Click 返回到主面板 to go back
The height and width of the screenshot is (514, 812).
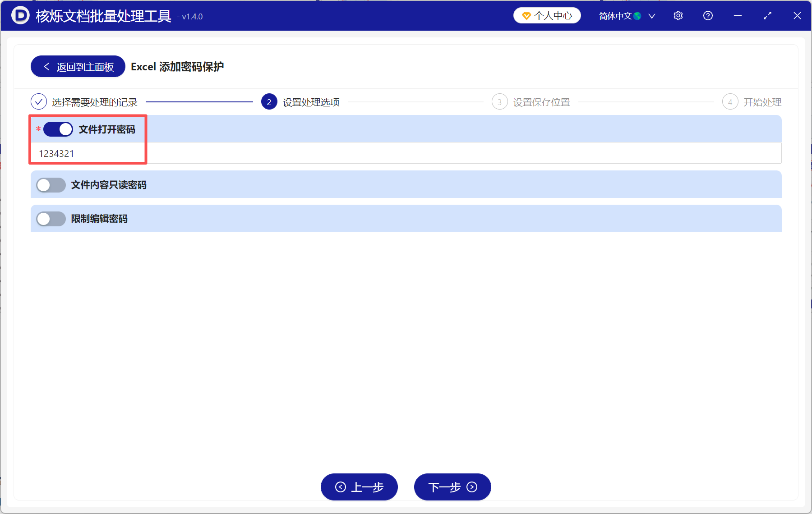coord(77,66)
